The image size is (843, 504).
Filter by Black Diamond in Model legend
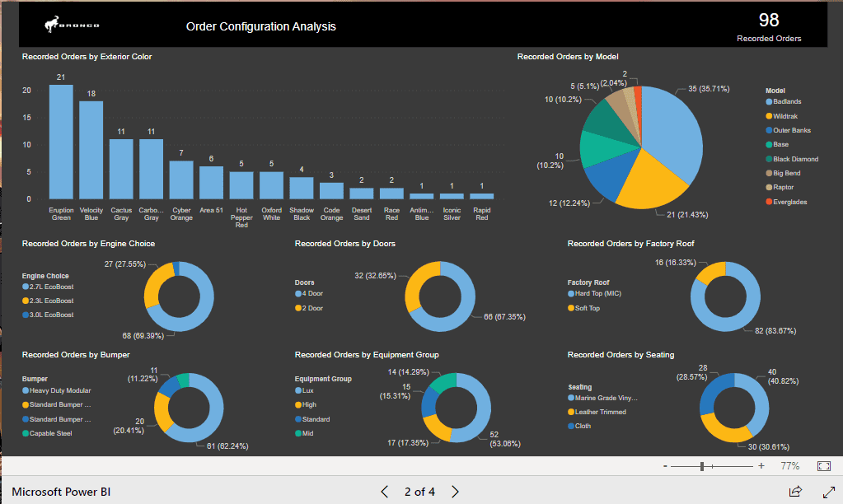coord(792,159)
